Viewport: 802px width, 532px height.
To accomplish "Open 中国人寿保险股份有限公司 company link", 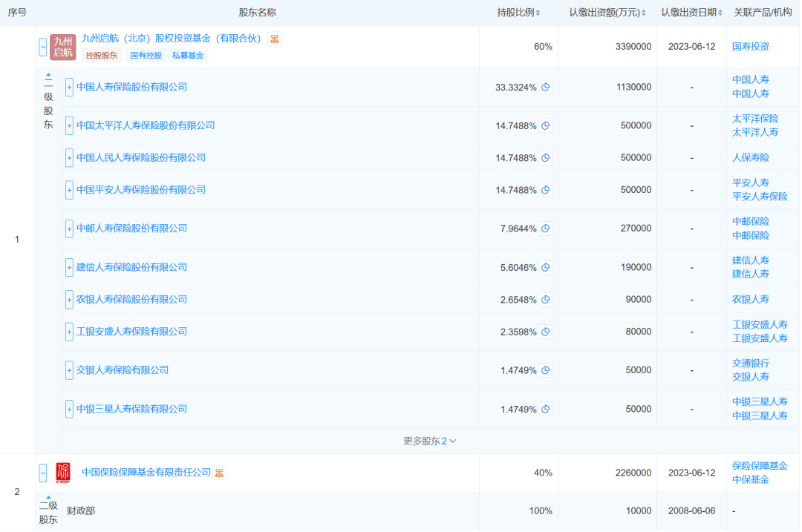I will [131, 88].
